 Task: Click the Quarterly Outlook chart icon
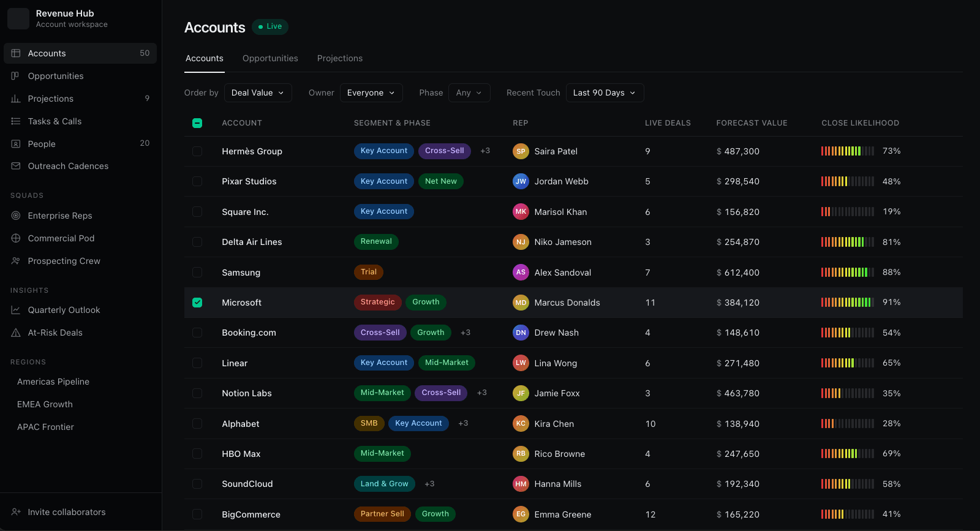pyautogui.click(x=16, y=310)
